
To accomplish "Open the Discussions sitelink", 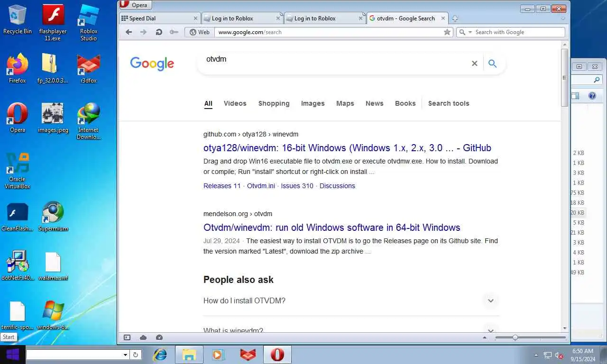I will click(337, 186).
